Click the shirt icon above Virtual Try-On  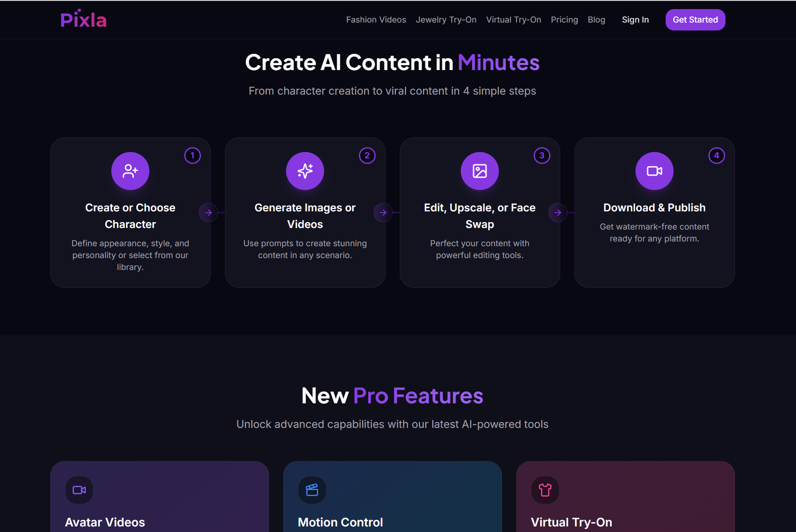545,490
